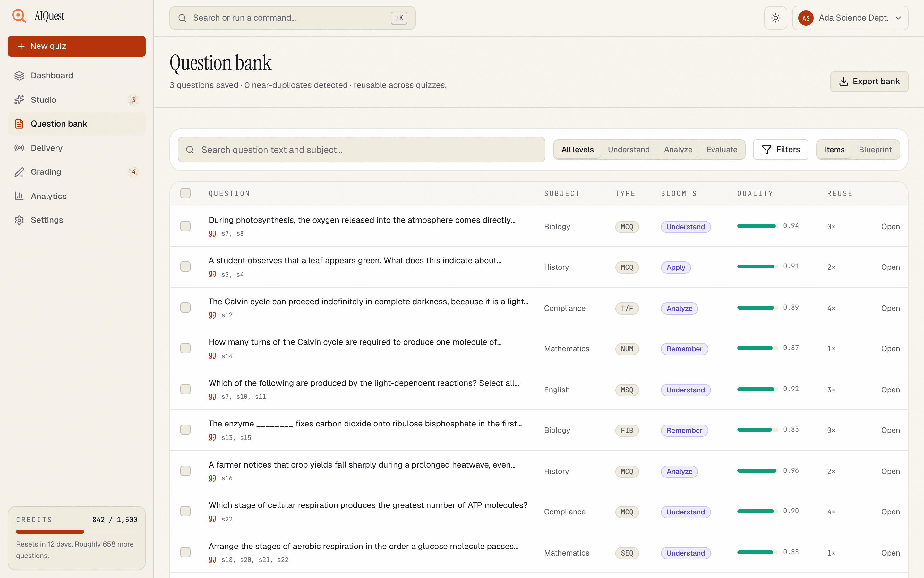The height and width of the screenshot is (578, 924).
Task: Click citation quote icon beside s22
Action: point(212,519)
